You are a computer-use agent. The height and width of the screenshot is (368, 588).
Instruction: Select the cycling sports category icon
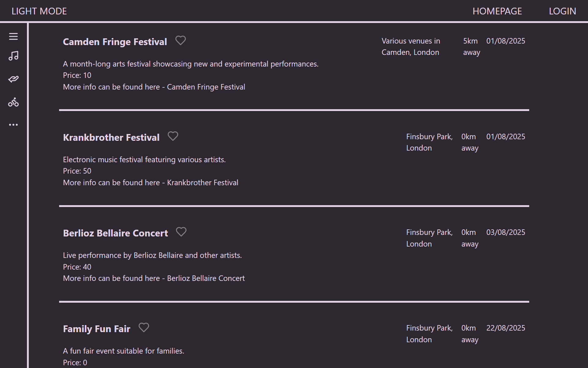13,102
